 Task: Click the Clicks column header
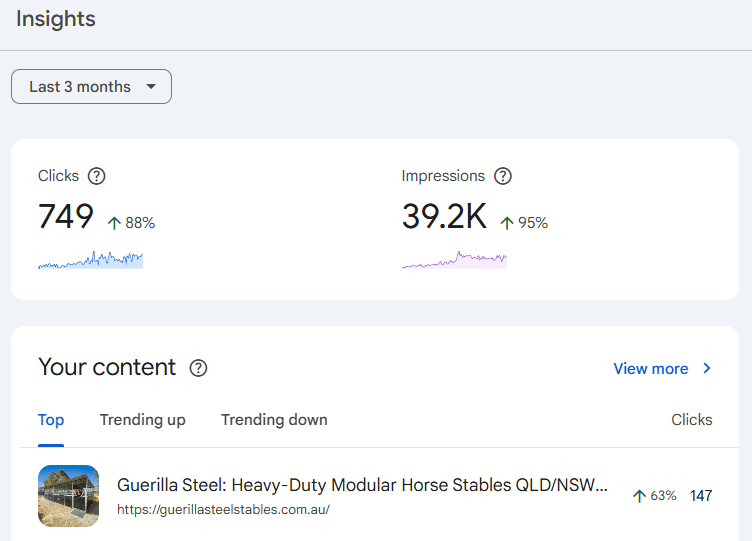691,420
